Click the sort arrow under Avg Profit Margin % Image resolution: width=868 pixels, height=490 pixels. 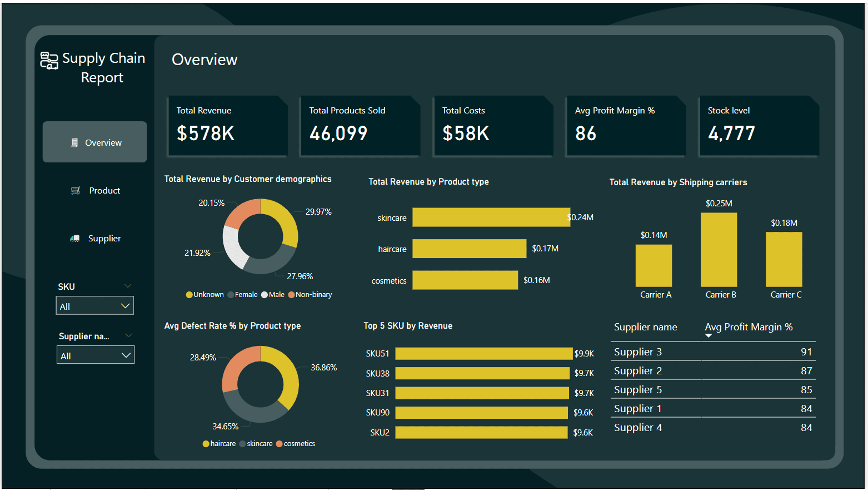pos(709,336)
